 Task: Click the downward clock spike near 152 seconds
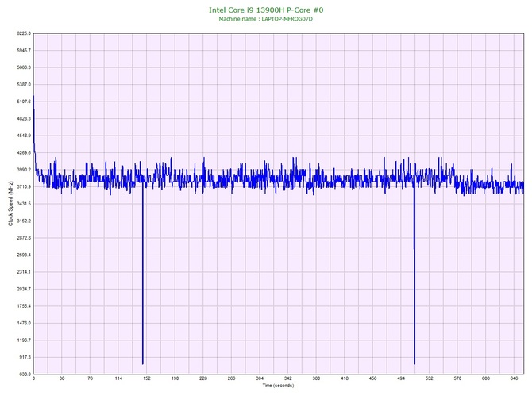pos(142,274)
